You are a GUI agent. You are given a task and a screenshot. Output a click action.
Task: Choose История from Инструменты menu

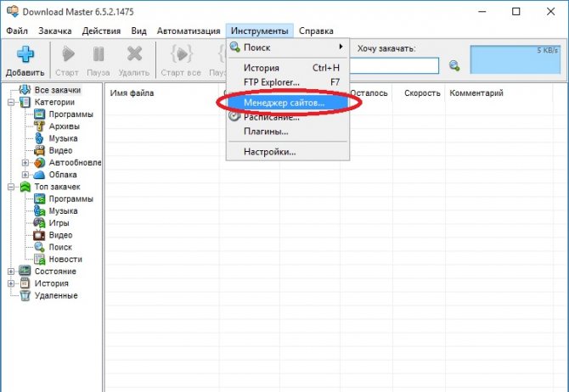tap(288, 68)
